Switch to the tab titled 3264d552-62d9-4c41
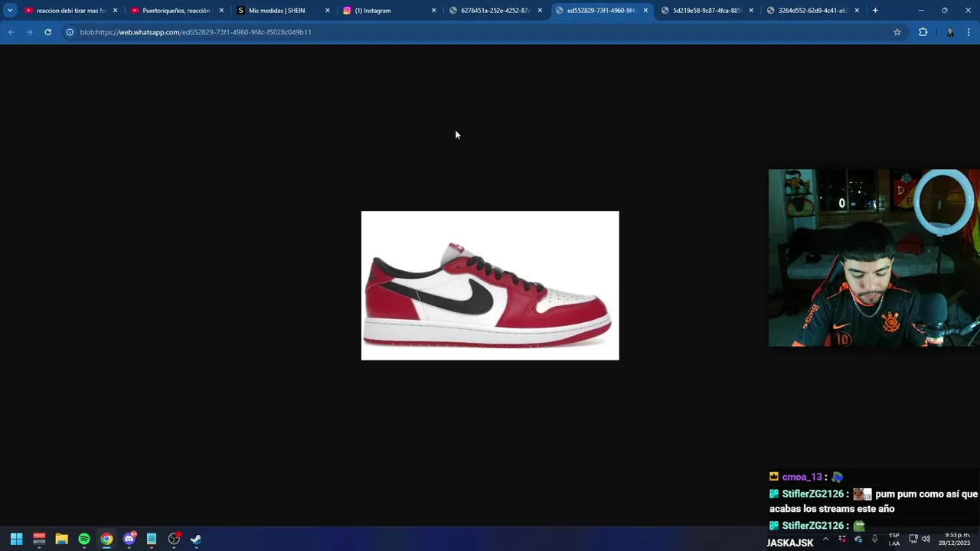Viewport: 980px width, 551px height. (x=810, y=11)
